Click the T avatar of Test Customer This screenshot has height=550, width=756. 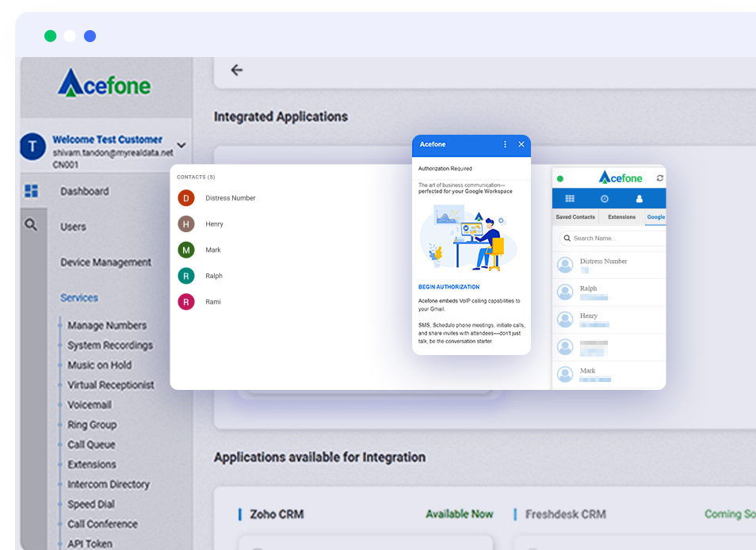tap(32, 147)
